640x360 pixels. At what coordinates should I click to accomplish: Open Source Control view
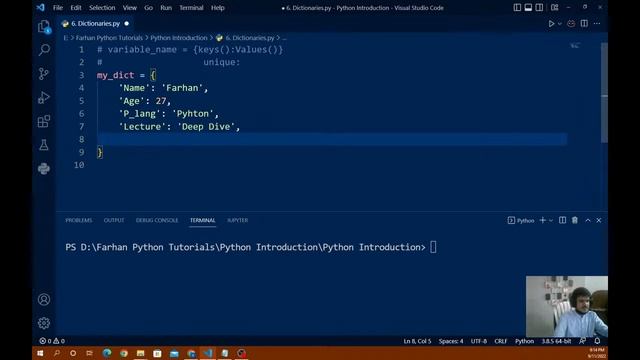(44, 74)
